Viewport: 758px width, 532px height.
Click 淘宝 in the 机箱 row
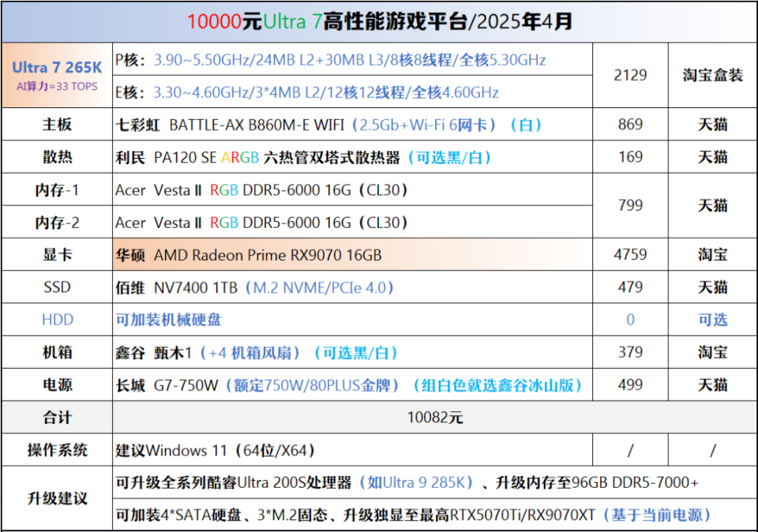(x=712, y=352)
